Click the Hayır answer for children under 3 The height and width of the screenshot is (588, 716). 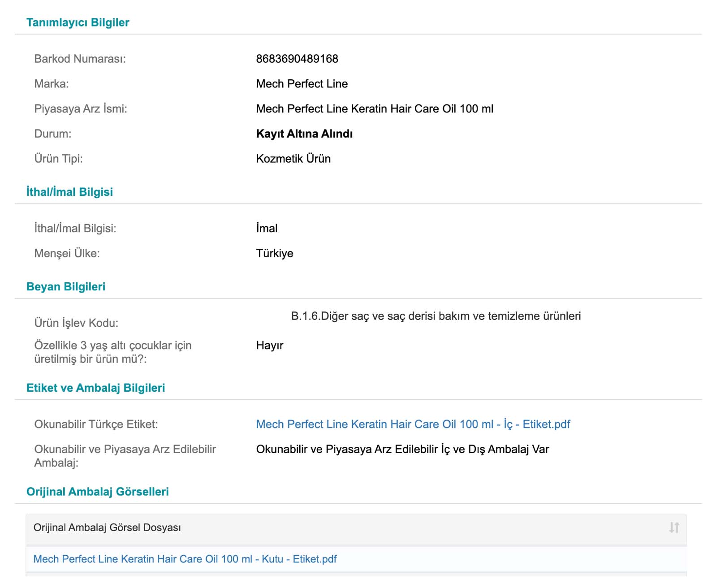point(270,346)
